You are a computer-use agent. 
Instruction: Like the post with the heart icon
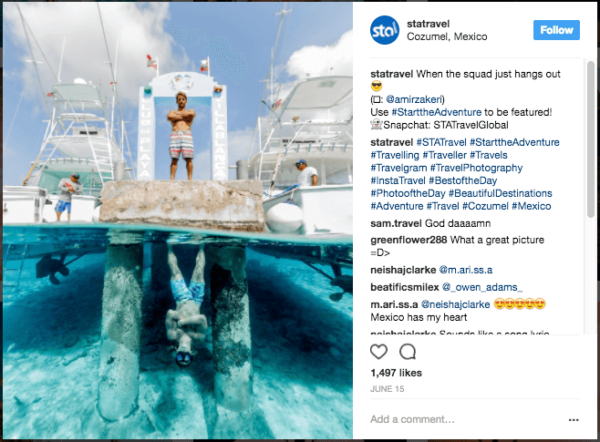point(379,352)
